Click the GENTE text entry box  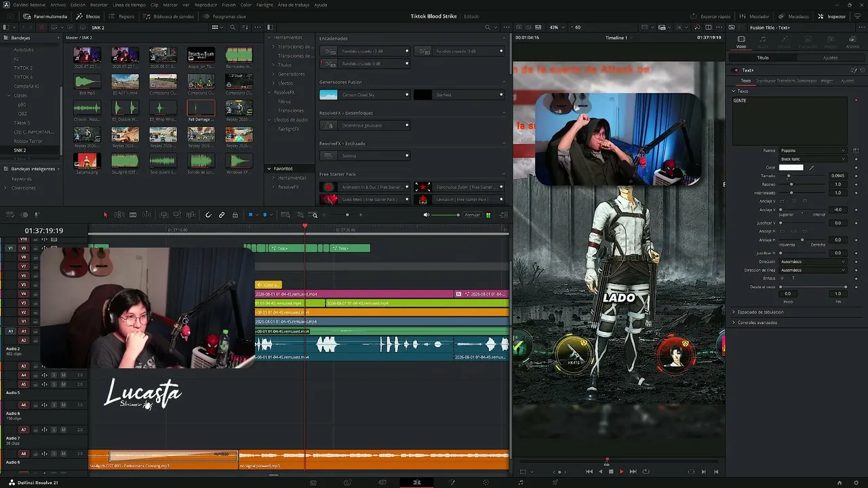tap(789, 120)
